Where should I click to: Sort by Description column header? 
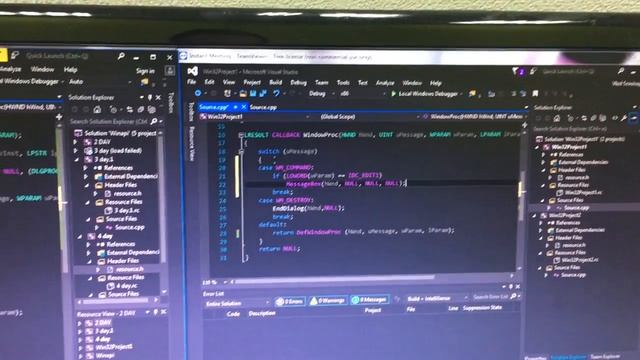[x=262, y=313]
